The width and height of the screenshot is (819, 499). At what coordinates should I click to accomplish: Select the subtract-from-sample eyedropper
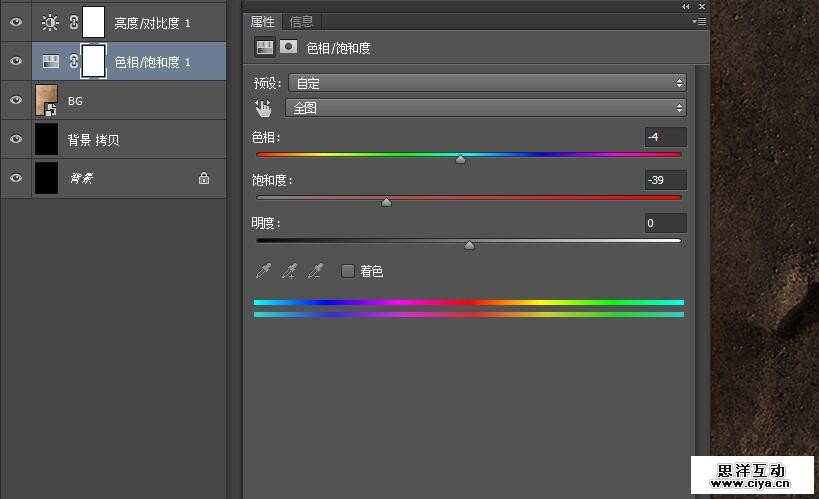point(315,271)
